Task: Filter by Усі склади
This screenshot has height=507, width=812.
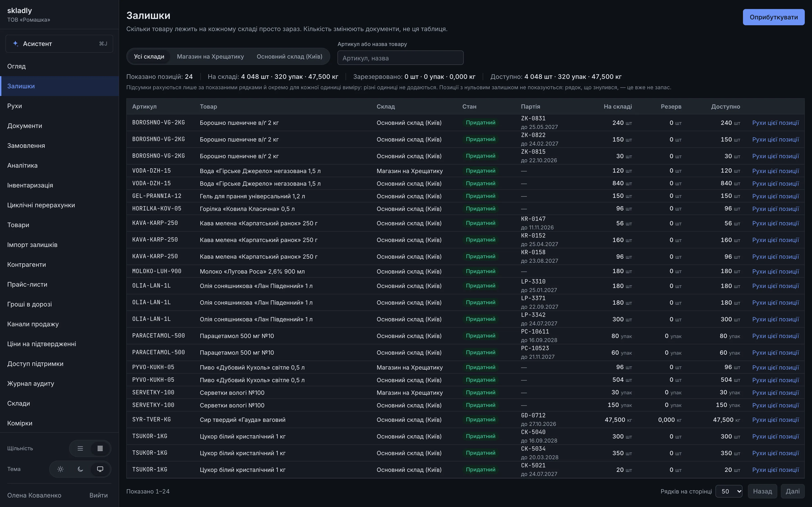Action: click(149, 56)
